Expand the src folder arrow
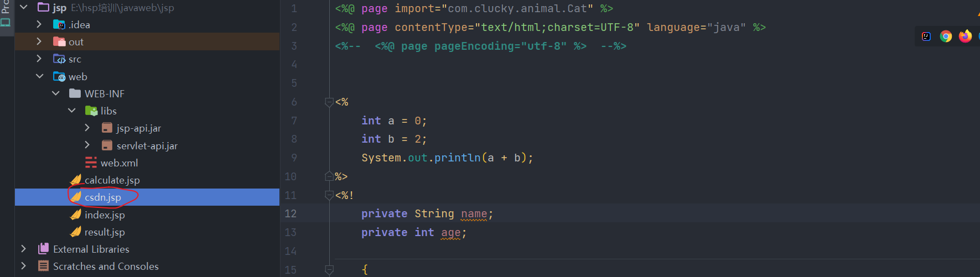Image resolution: width=980 pixels, height=277 pixels. pyautogui.click(x=39, y=59)
